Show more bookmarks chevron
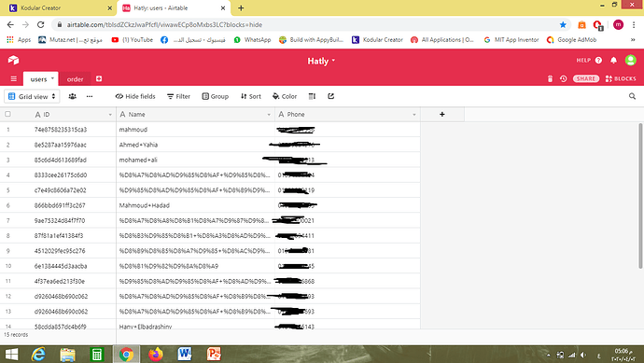Image resolution: width=644 pixels, height=363 pixels. pos(633,40)
